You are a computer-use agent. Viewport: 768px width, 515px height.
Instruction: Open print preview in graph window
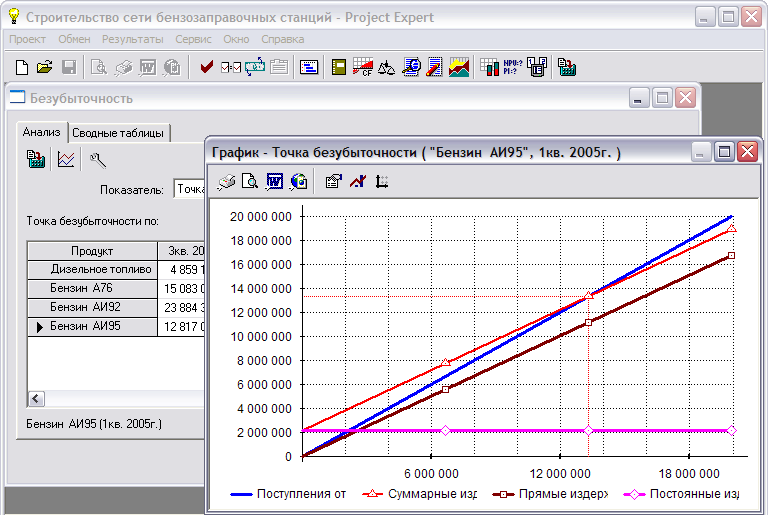(x=250, y=182)
